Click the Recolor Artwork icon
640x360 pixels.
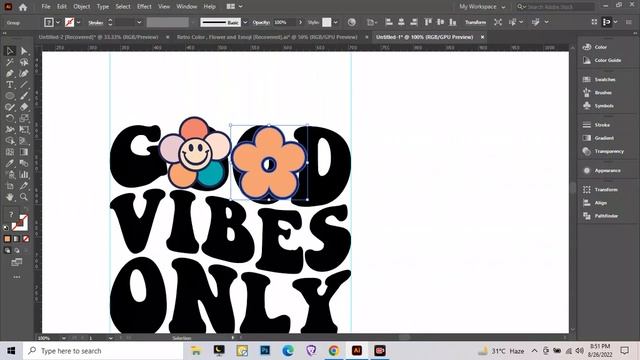click(x=351, y=22)
